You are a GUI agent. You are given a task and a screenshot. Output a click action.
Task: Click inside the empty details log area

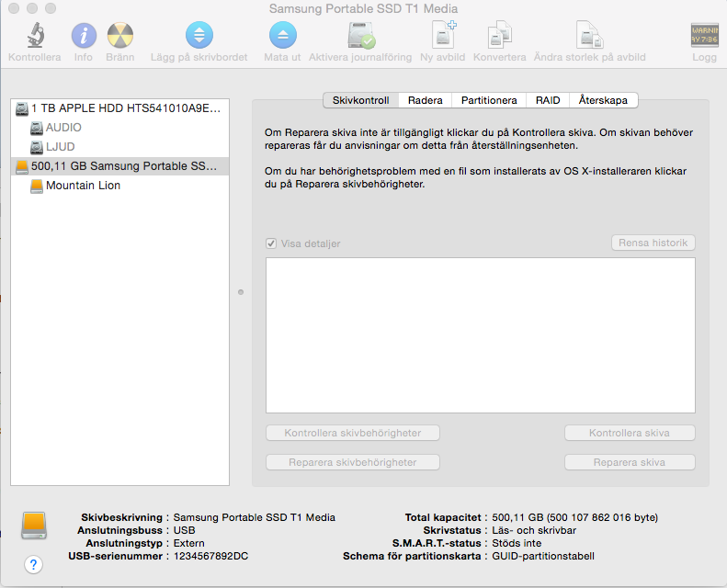[x=481, y=335]
